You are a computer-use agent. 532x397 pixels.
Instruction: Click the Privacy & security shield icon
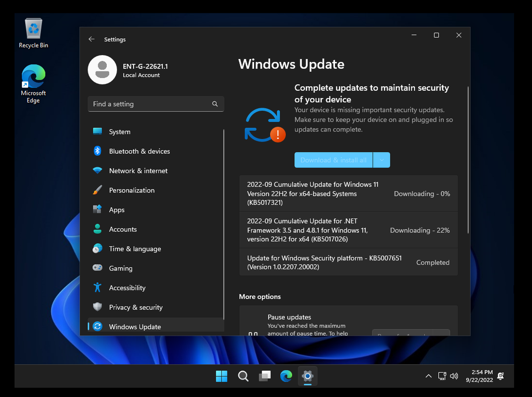coord(97,307)
